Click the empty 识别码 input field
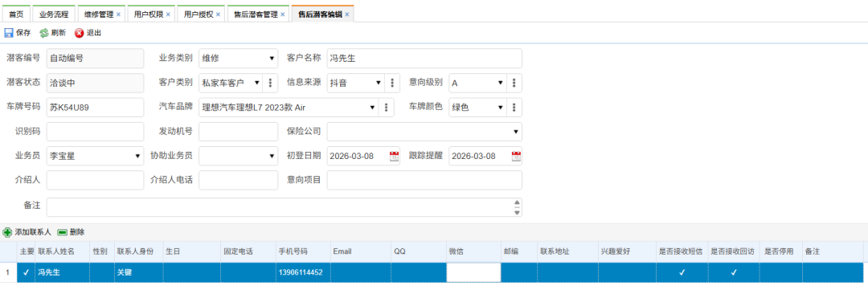 coord(95,132)
